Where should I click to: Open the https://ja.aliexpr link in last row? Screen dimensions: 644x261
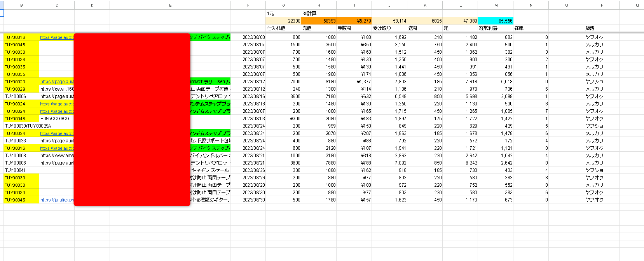click(x=57, y=200)
